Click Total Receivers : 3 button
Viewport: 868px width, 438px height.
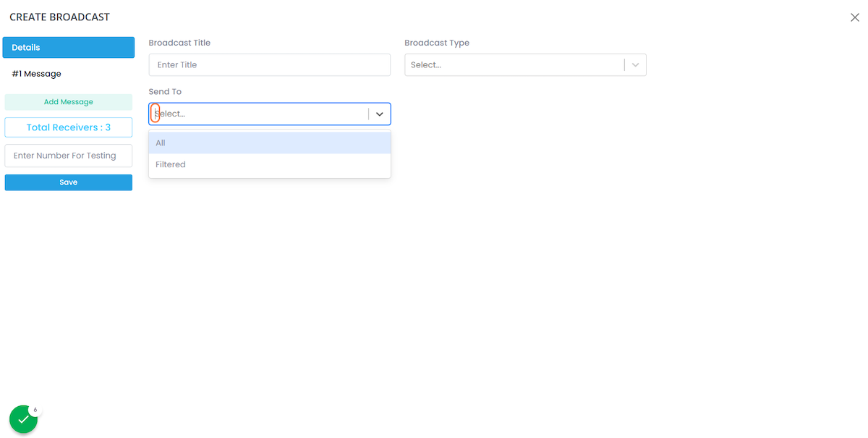click(x=69, y=127)
